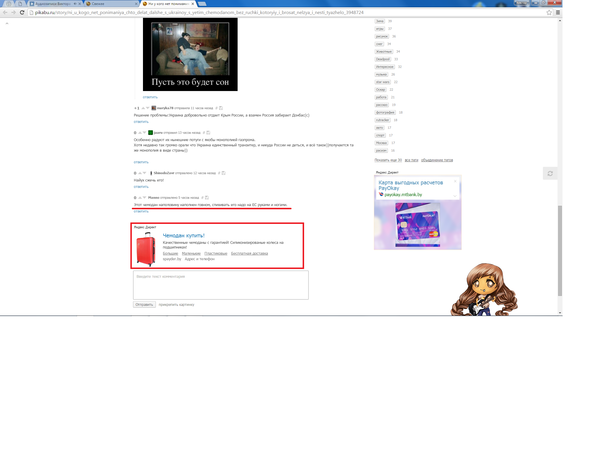Reply to the comment sent 10 hours ago
600x449 pixels.
coord(141,162)
